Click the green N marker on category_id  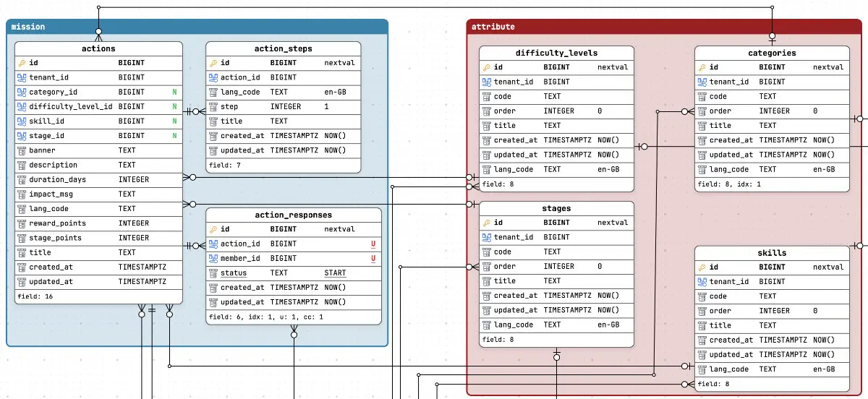tap(174, 92)
